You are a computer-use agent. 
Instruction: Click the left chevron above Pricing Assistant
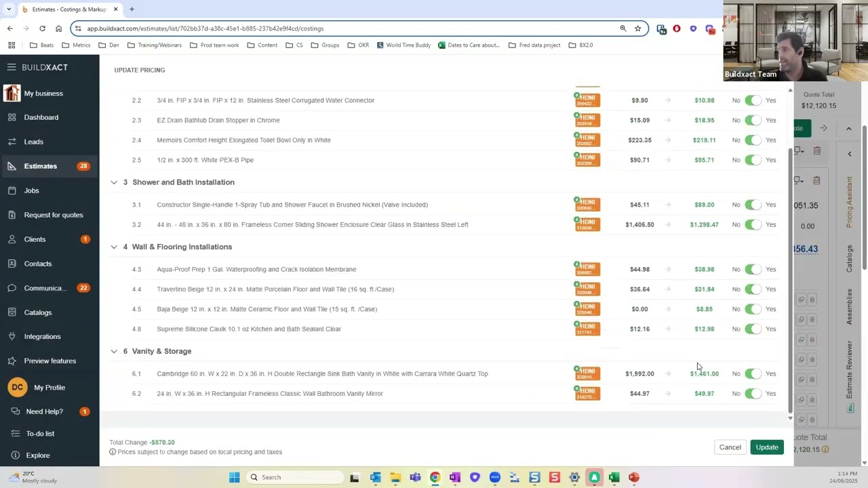tap(849, 154)
